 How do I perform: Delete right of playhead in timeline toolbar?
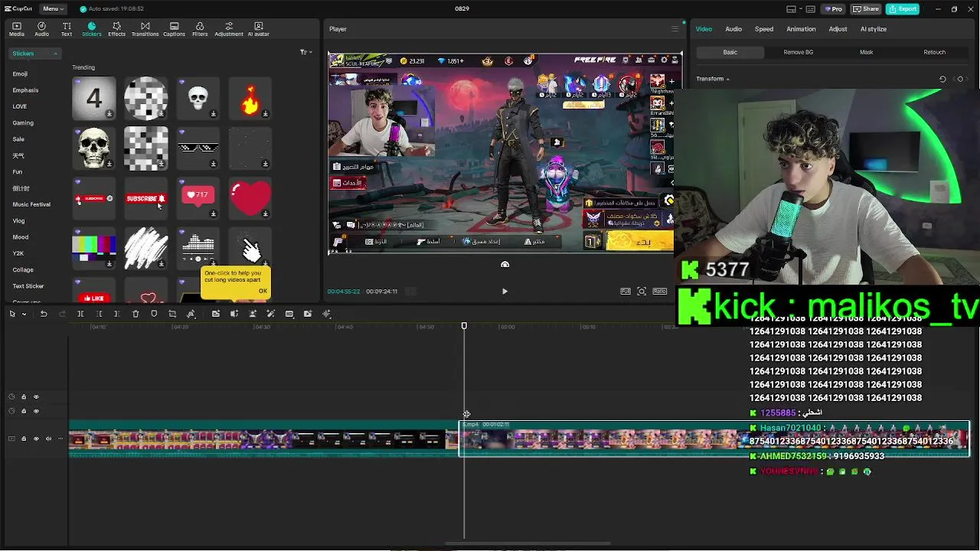pos(117,314)
